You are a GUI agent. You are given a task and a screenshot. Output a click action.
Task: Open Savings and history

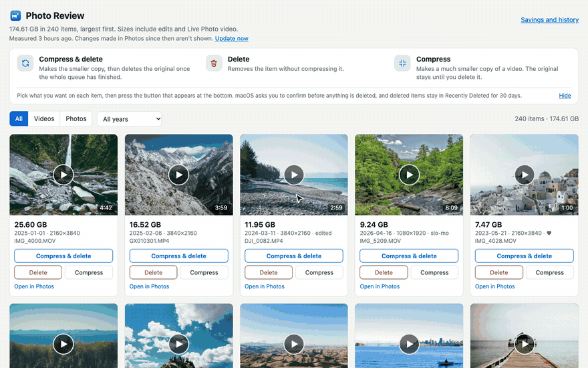(x=549, y=20)
